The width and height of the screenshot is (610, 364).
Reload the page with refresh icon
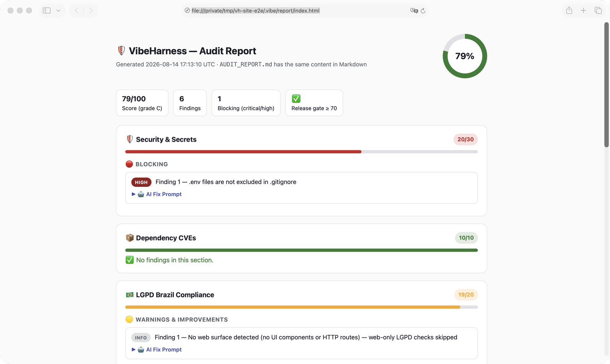423,11
